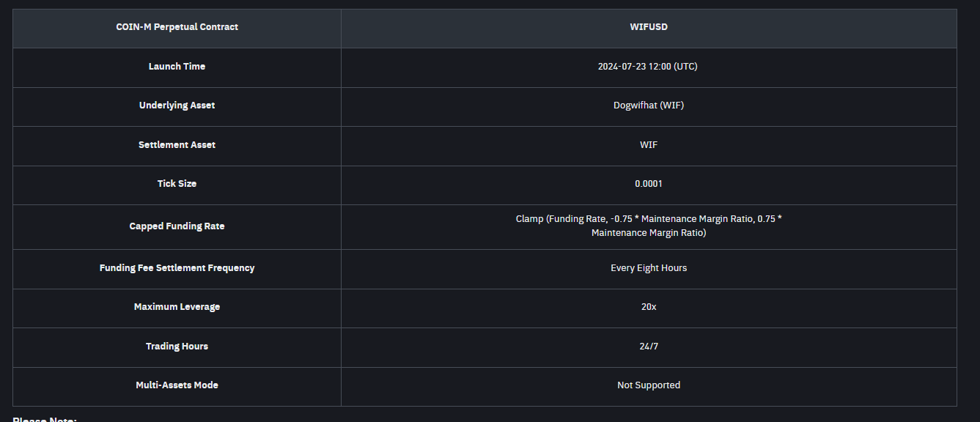The image size is (980, 422).
Task: Click the Maximum Leverage row label
Action: pos(177,307)
